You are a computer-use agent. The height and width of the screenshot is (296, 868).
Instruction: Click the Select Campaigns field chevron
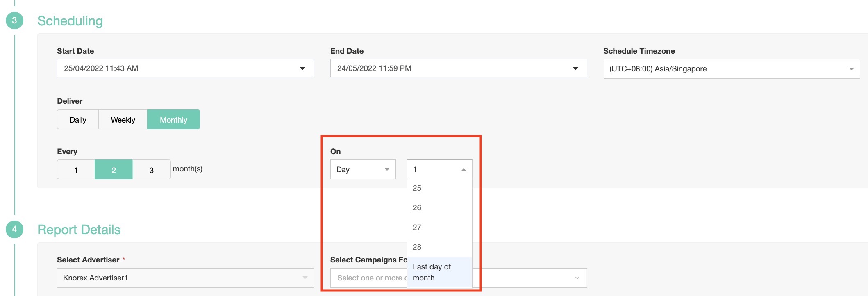[x=577, y=278]
